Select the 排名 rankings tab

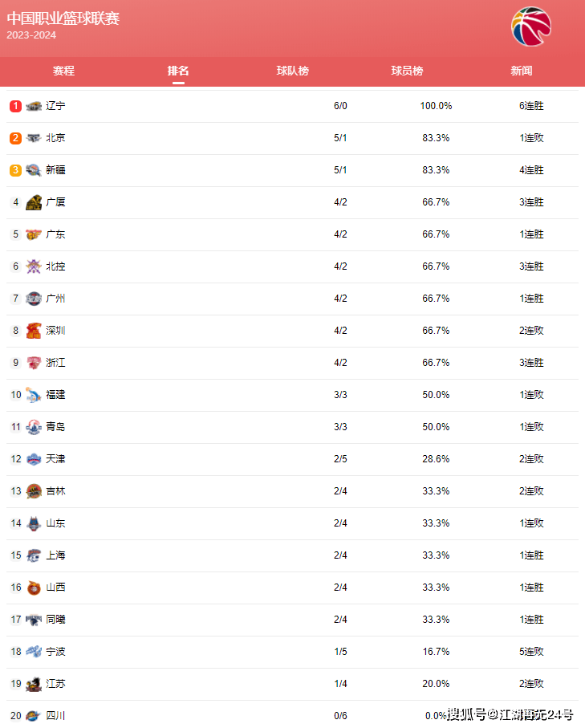pos(178,71)
